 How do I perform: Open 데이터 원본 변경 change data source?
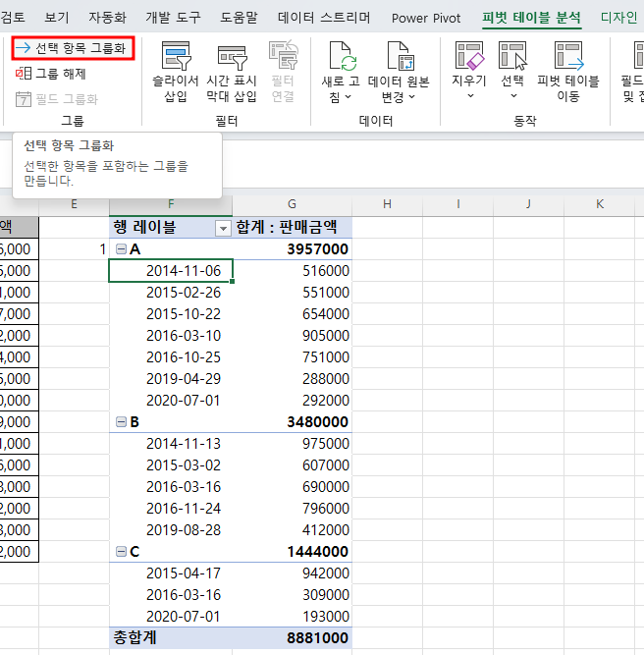tap(399, 72)
